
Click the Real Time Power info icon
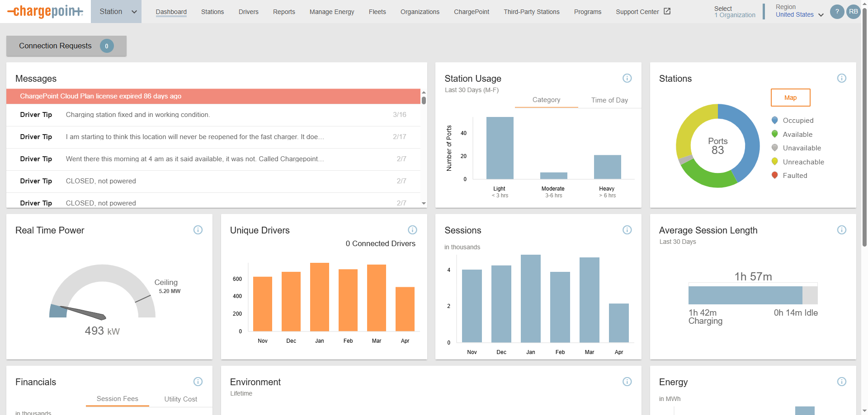(198, 230)
